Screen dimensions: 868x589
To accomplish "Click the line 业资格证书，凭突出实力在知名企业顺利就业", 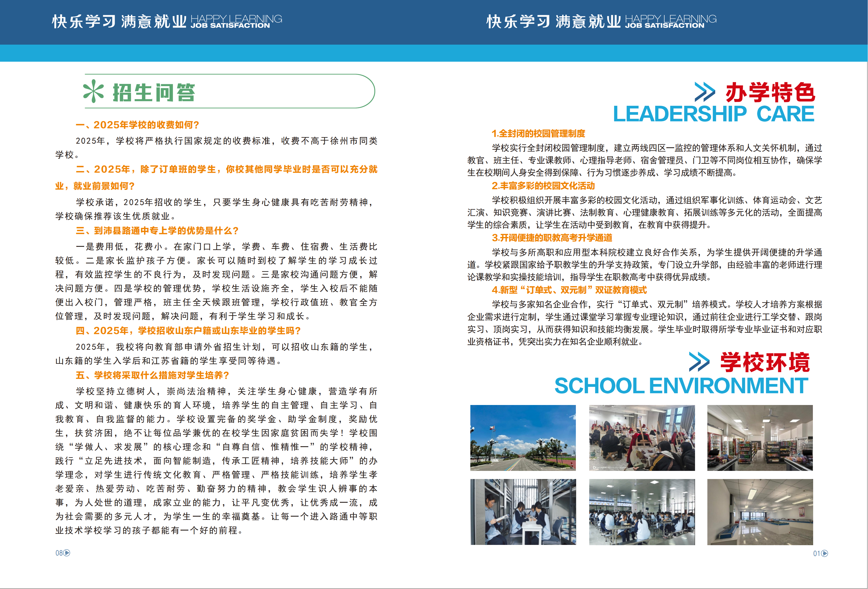I will tap(555, 342).
